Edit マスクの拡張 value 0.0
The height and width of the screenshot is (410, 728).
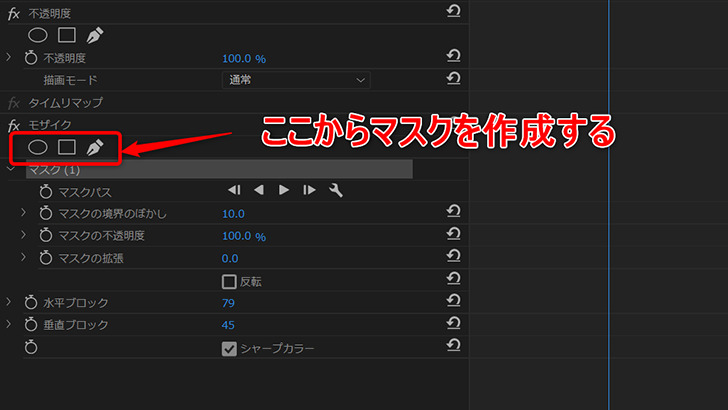point(230,258)
